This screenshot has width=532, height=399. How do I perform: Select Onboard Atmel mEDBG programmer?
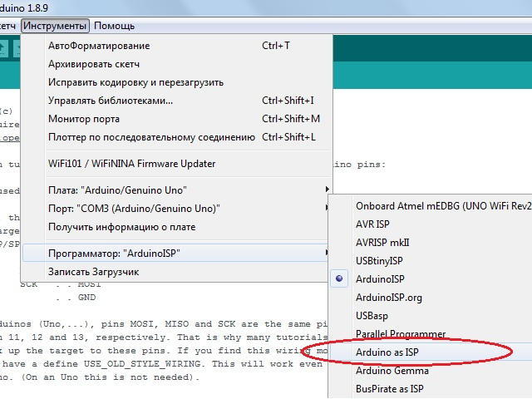(x=431, y=206)
